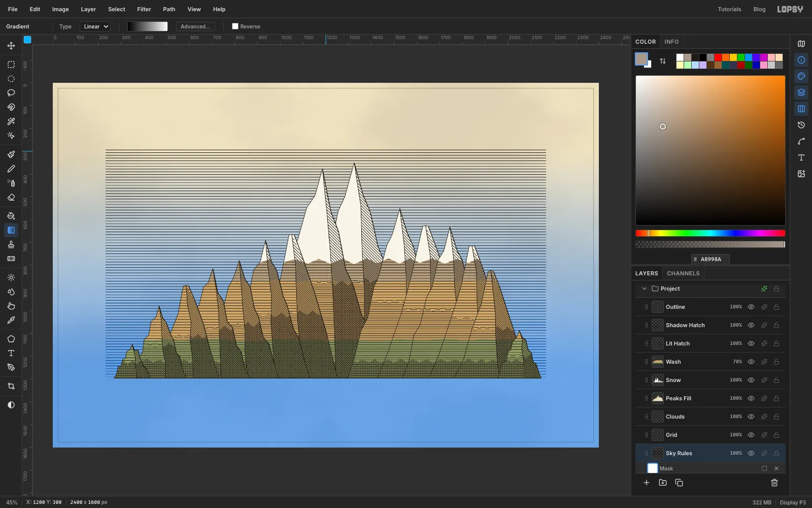
Task: Add a new layer with plus icon
Action: pos(647,483)
